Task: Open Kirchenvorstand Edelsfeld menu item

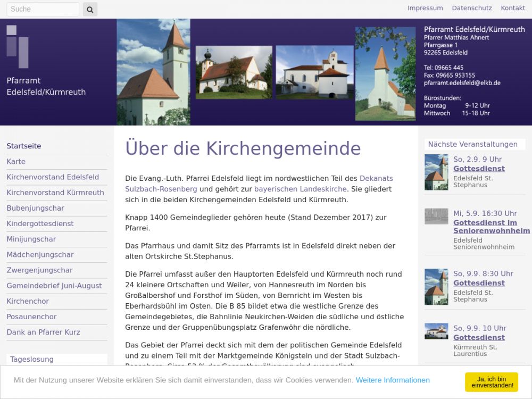Action: (53, 177)
